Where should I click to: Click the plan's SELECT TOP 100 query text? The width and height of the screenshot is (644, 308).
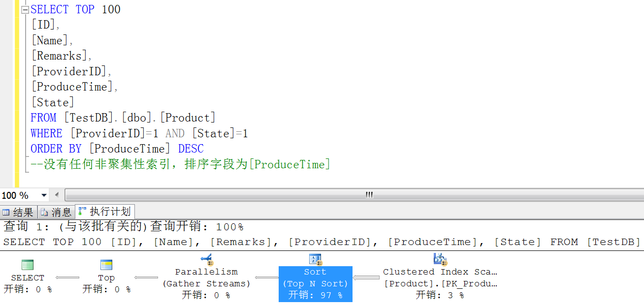coord(322,242)
